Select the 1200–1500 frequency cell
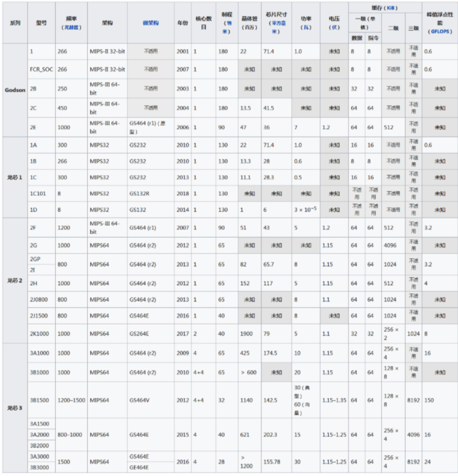 [x=71, y=400]
